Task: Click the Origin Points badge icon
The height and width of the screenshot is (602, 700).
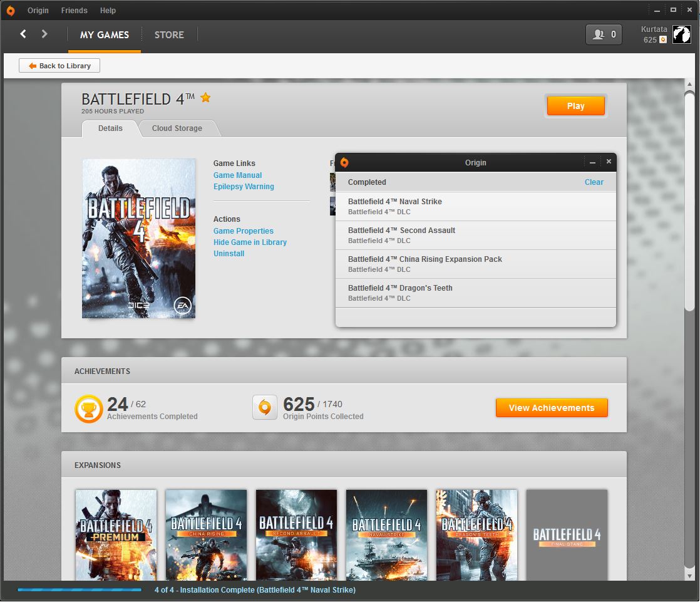Action: (265, 407)
